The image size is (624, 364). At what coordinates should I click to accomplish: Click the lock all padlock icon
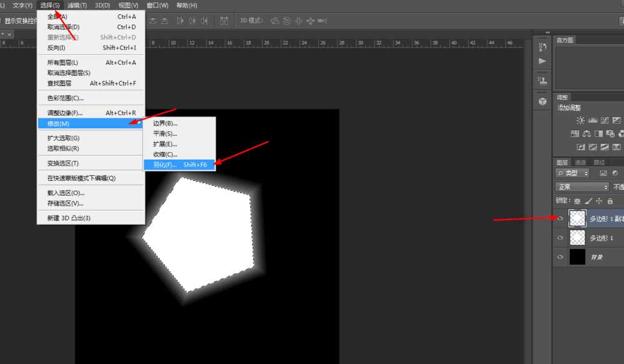click(x=610, y=201)
